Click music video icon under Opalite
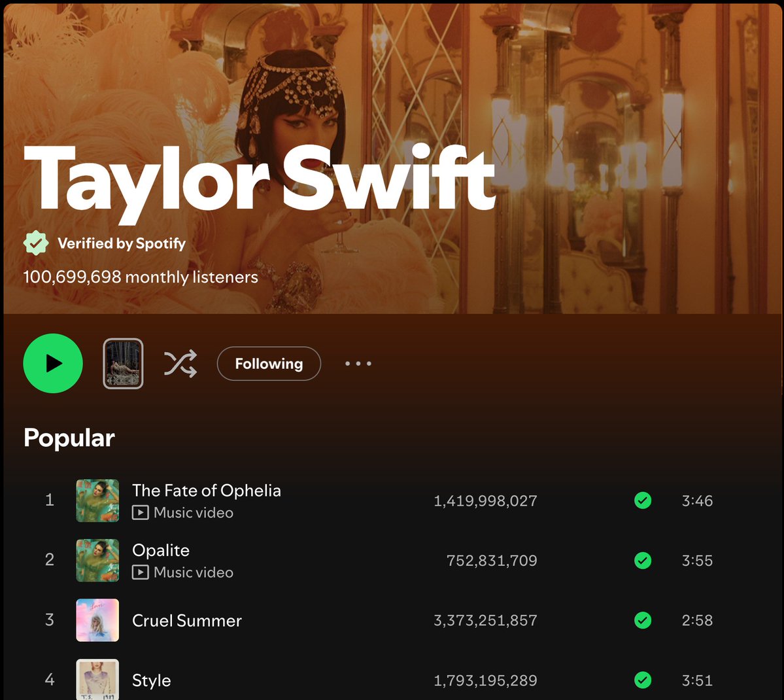Screen dimensions: 784x700 click(x=141, y=572)
